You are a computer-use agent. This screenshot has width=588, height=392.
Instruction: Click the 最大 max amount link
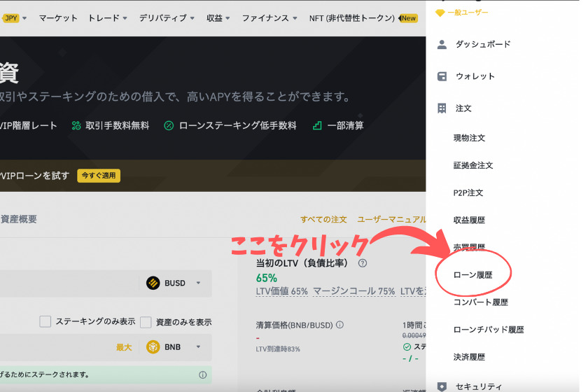(x=124, y=347)
